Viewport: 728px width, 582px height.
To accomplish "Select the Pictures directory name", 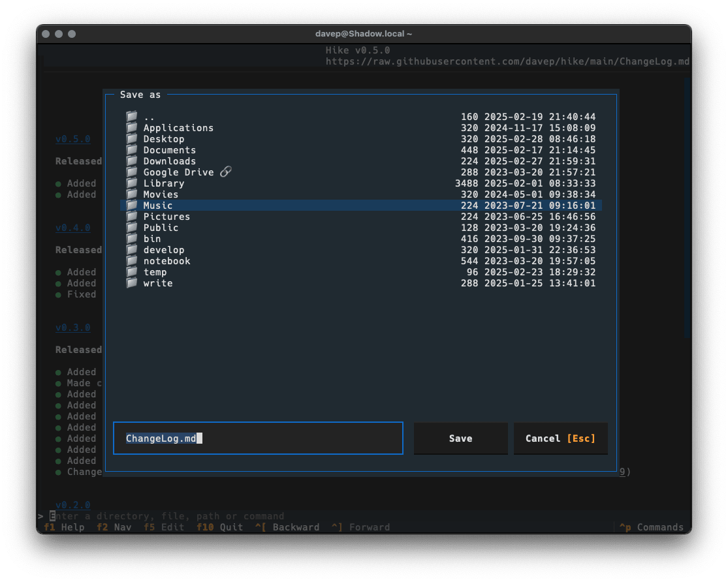I will (166, 217).
